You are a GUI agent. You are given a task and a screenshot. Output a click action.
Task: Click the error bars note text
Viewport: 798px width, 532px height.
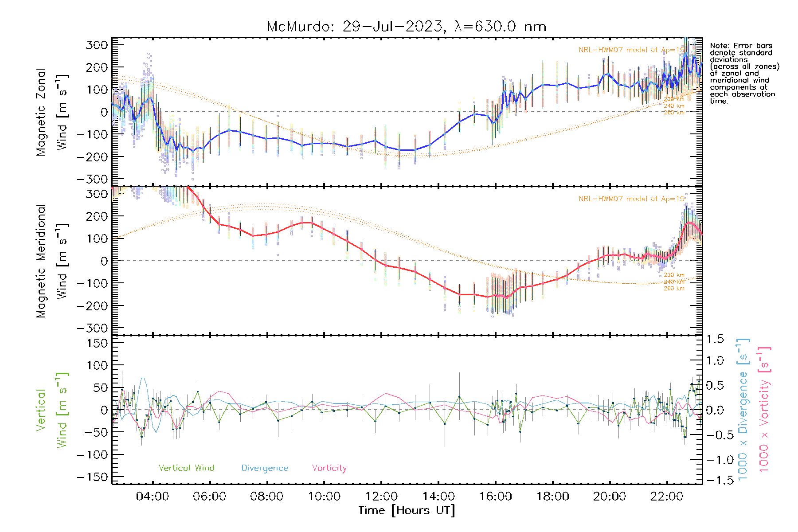pyautogui.click(x=744, y=73)
